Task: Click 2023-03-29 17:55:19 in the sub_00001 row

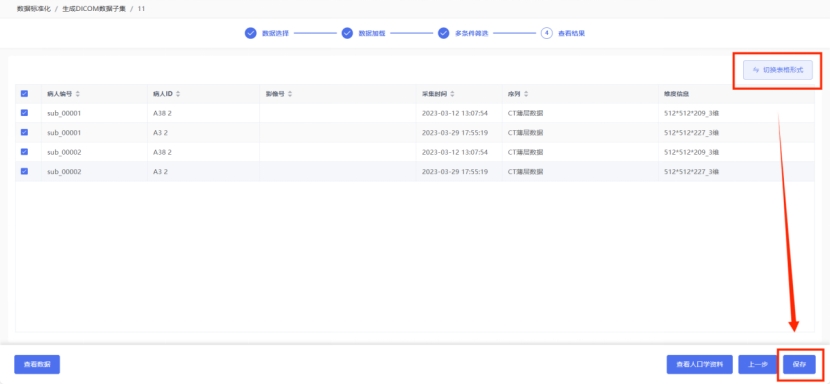Action: pyautogui.click(x=455, y=133)
